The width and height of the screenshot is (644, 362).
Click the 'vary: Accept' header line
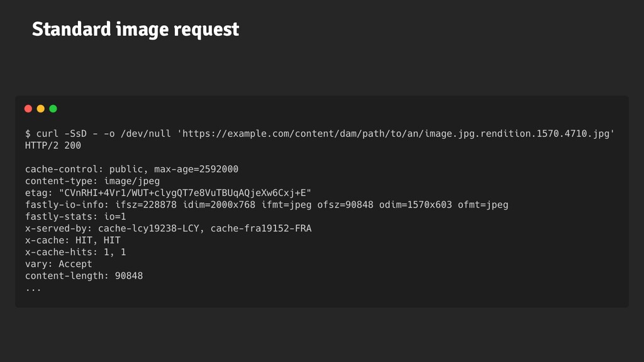58,265
